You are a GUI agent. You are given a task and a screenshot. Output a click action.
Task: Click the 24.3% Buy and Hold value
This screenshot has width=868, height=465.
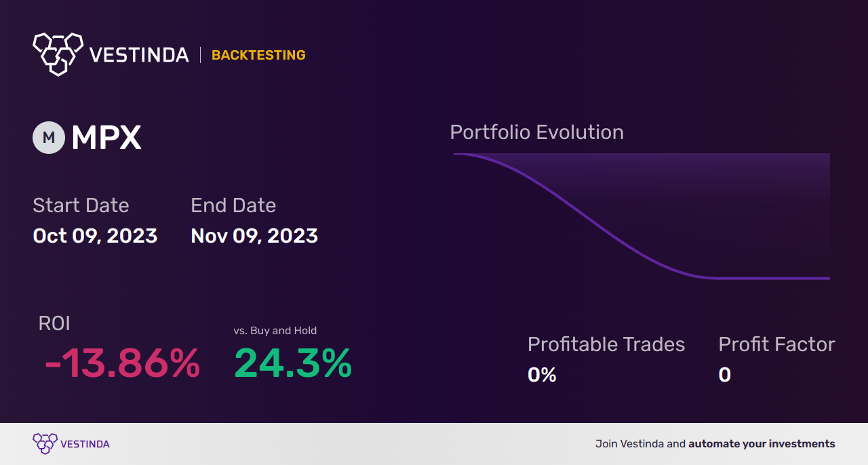point(293,363)
